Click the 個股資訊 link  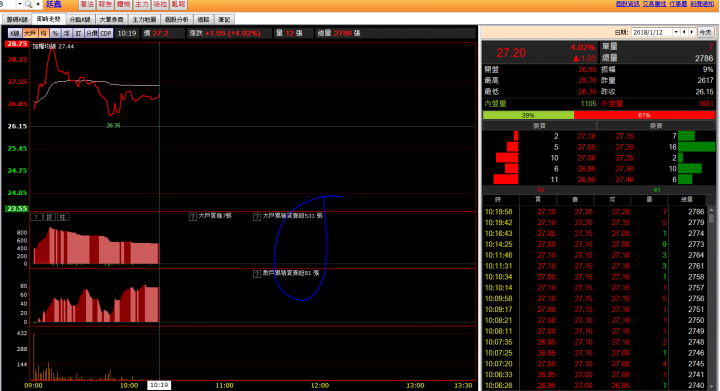pos(628,4)
